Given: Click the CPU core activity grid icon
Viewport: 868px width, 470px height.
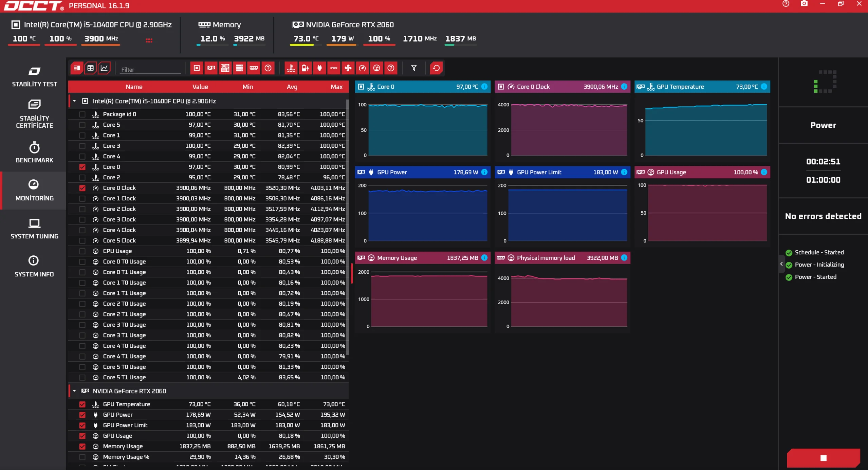Looking at the screenshot, I should click(x=149, y=40).
